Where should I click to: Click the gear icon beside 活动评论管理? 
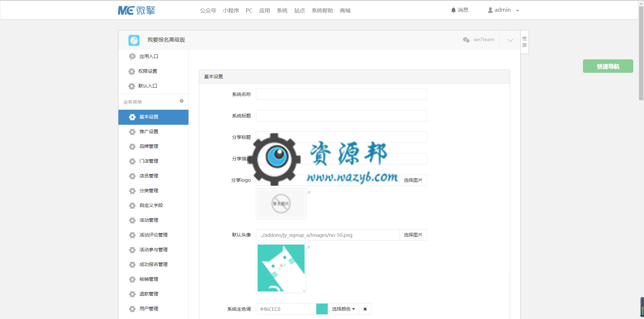pos(132,235)
